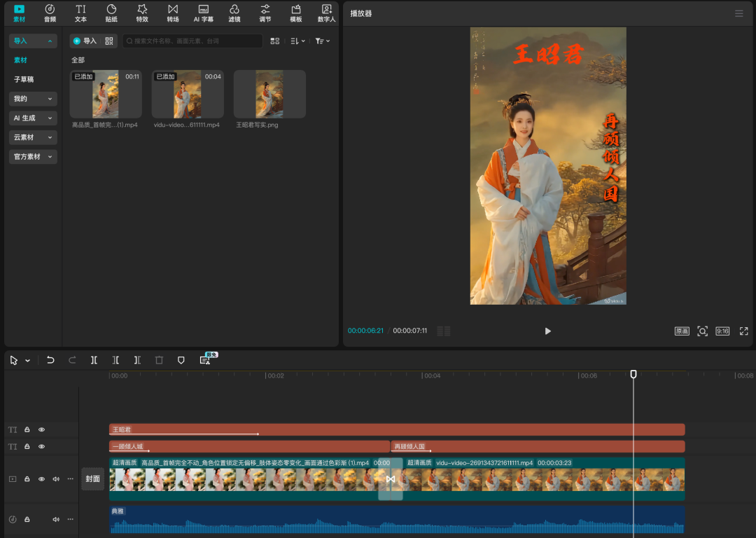Expand the AI 生成 sidebar section
This screenshot has width=756, height=538.
coord(33,118)
